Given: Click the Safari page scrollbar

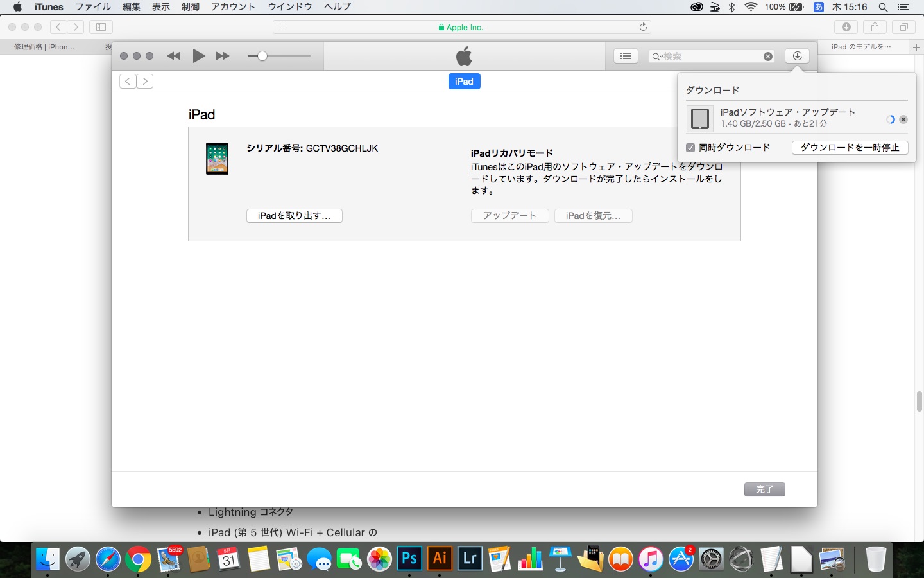Looking at the screenshot, I should (920, 402).
